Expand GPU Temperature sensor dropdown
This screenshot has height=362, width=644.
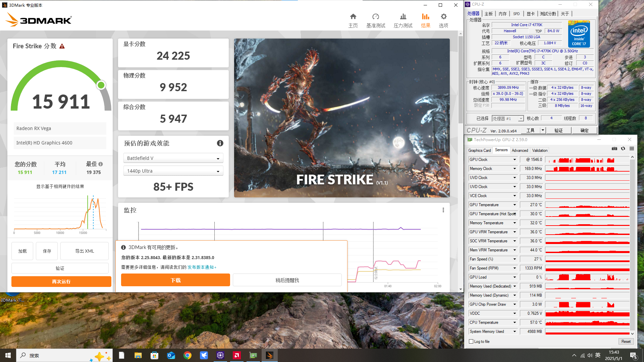515,205
